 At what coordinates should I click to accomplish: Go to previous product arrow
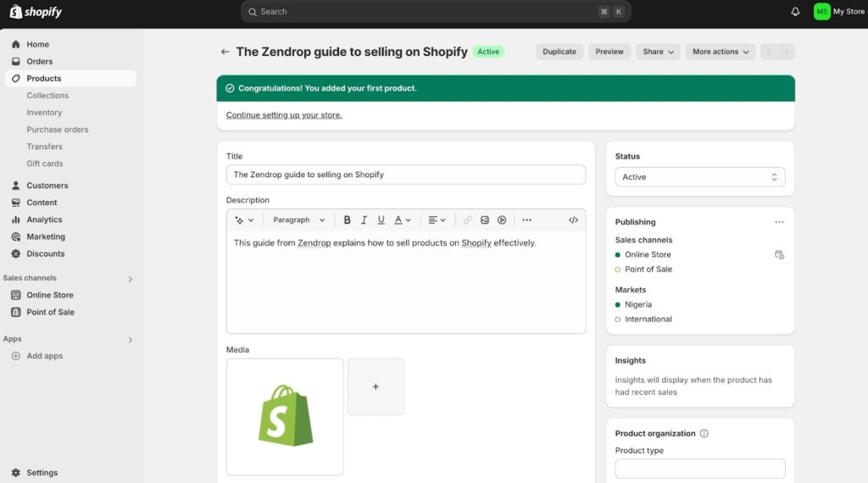pos(769,52)
